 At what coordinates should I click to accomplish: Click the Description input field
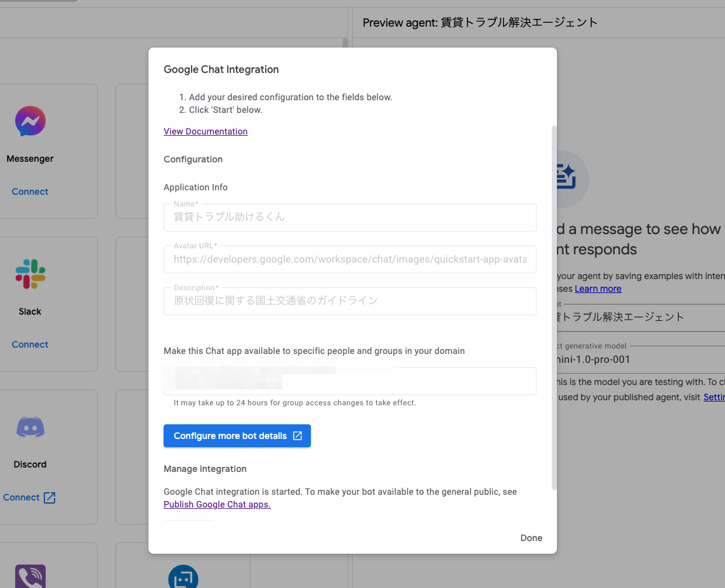coord(350,301)
